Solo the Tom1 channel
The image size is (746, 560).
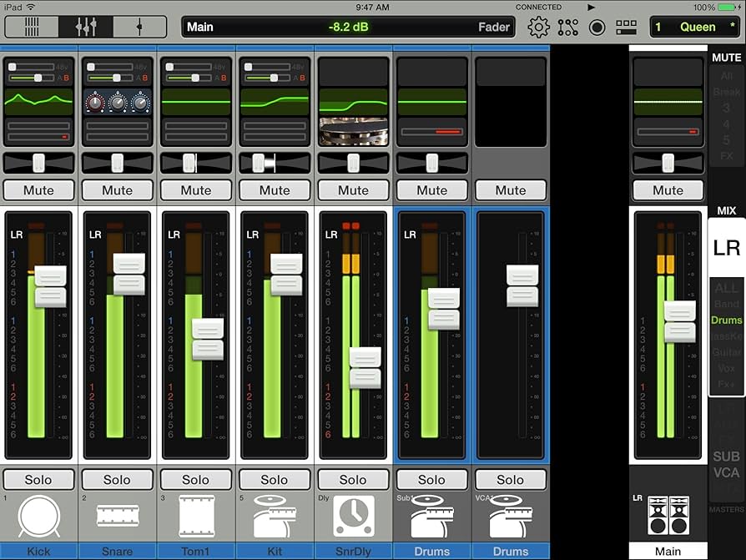(x=196, y=480)
